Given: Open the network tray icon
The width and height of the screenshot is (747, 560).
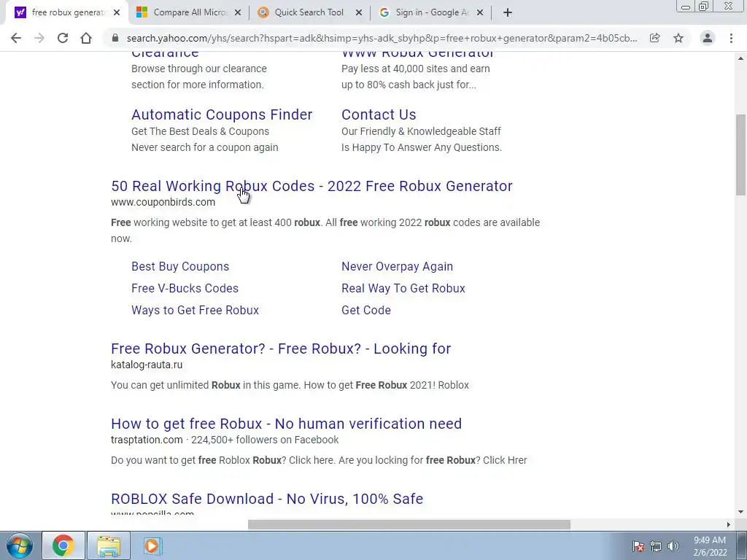Looking at the screenshot, I should tap(656, 546).
